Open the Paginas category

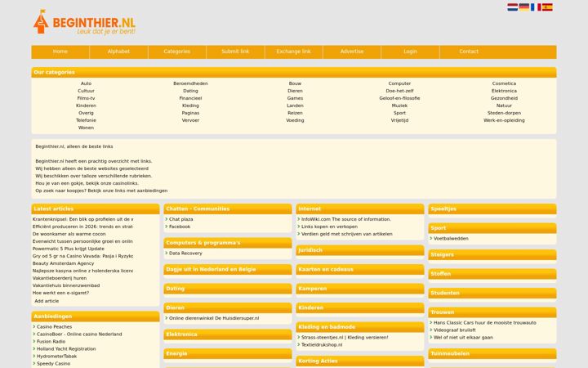coord(190,113)
